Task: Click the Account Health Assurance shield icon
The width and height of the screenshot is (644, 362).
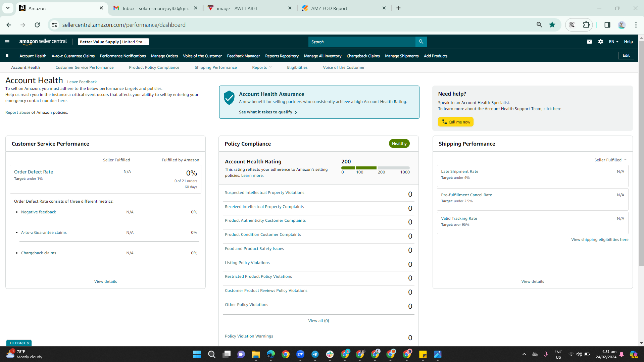Action: pyautogui.click(x=229, y=98)
